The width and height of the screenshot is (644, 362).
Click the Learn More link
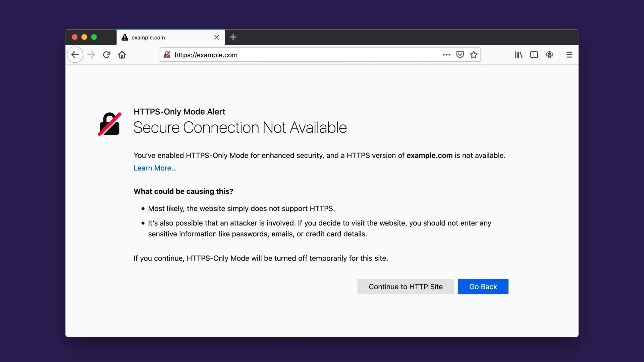click(x=155, y=168)
